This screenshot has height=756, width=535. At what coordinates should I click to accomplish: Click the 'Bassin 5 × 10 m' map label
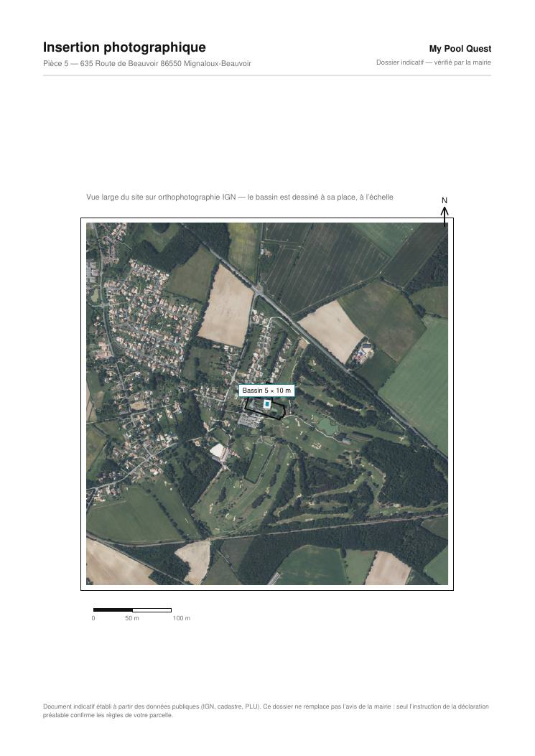(266, 391)
